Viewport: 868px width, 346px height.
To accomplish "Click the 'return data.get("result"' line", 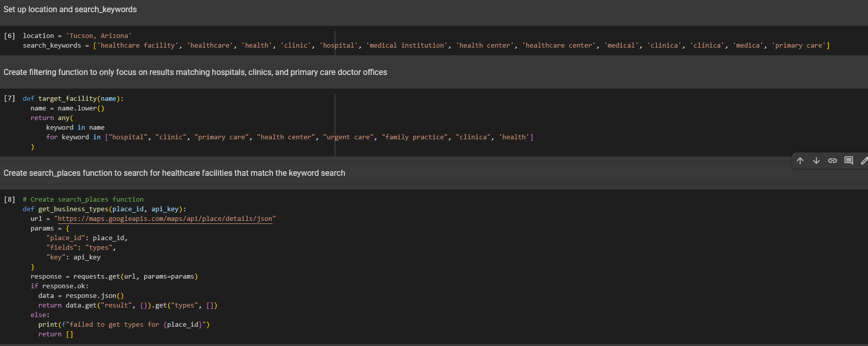I will pyautogui.click(x=128, y=305).
